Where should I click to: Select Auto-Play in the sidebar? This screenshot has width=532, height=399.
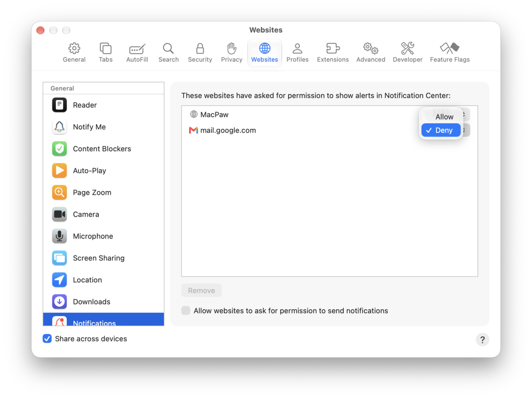click(x=104, y=170)
